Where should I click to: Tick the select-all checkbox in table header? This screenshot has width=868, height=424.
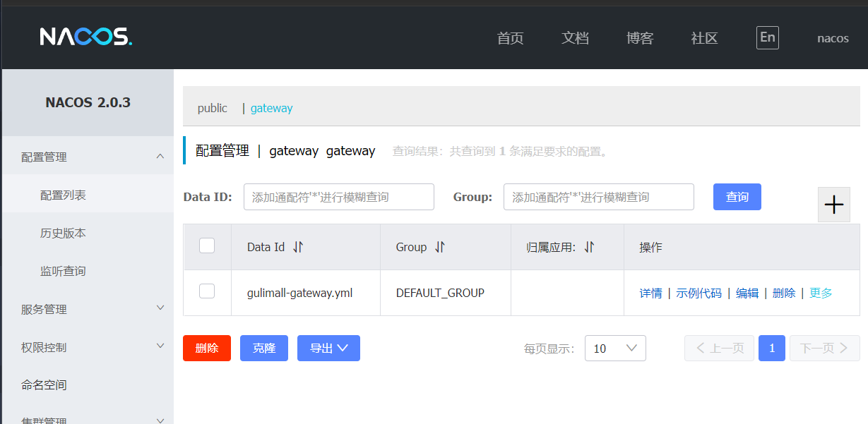tap(207, 246)
